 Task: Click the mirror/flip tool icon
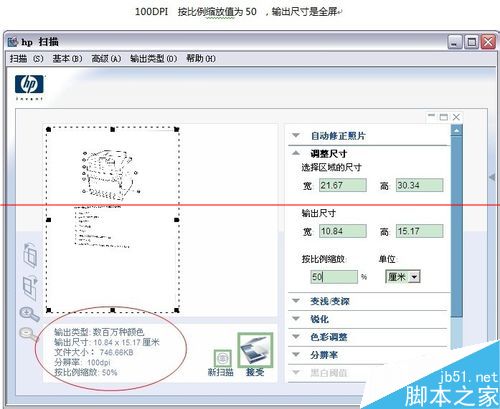(x=30, y=288)
